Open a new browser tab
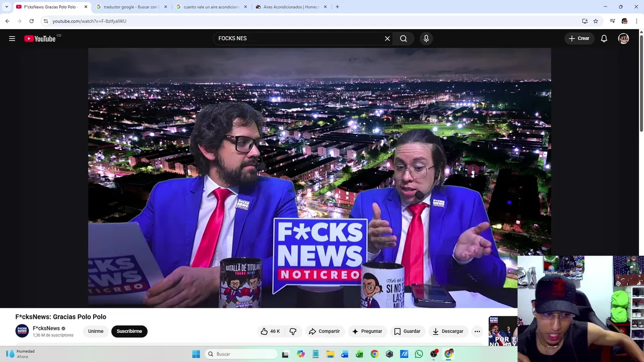The image size is (644, 362). pyautogui.click(x=337, y=7)
